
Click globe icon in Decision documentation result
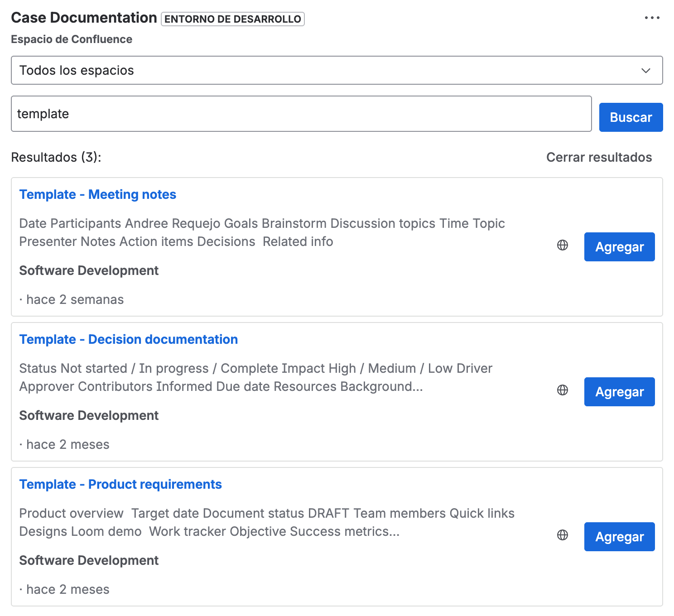563,390
